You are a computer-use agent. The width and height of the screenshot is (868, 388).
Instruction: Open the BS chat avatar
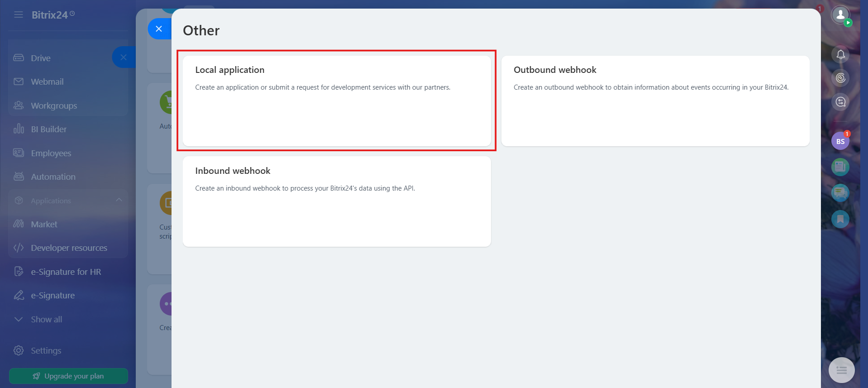[840, 141]
